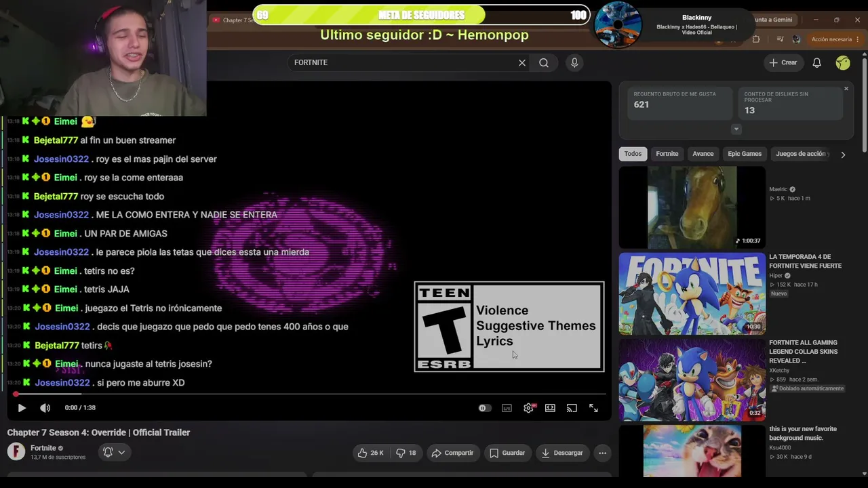Click the 621 raw likes count
The width and height of the screenshot is (868, 488).
pyautogui.click(x=642, y=104)
